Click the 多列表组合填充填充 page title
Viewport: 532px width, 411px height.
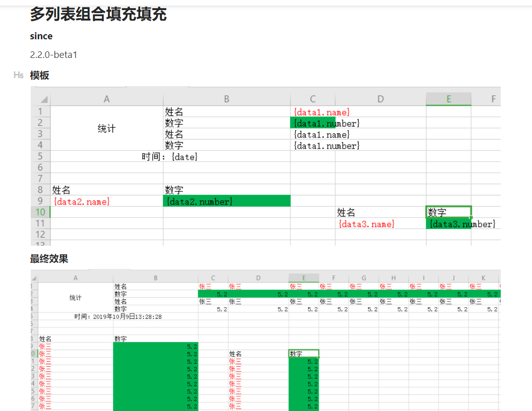[97, 14]
